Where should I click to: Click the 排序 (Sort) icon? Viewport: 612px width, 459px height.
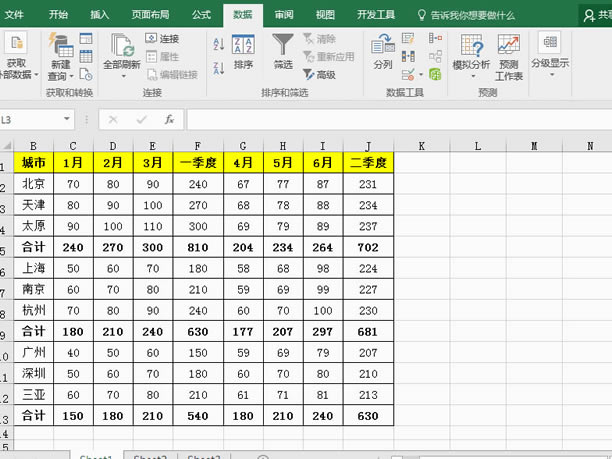click(x=243, y=50)
